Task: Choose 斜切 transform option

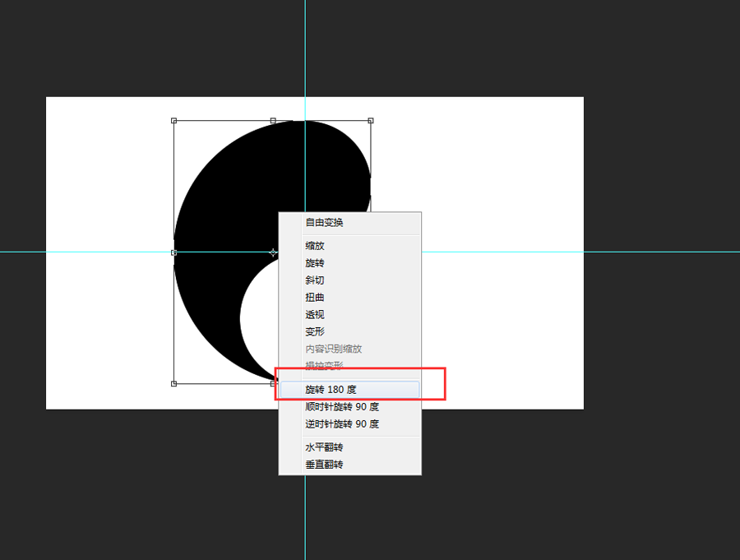Action: pos(349,280)
